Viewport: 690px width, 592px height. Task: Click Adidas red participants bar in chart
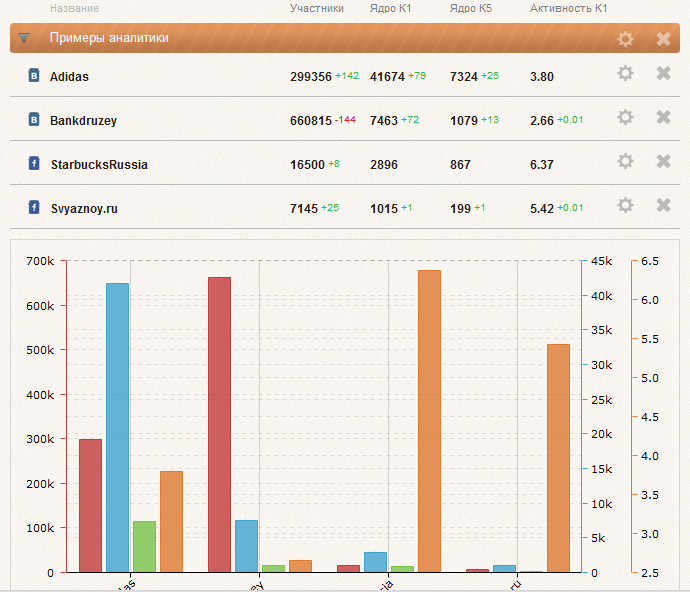(x=90, y=505)
